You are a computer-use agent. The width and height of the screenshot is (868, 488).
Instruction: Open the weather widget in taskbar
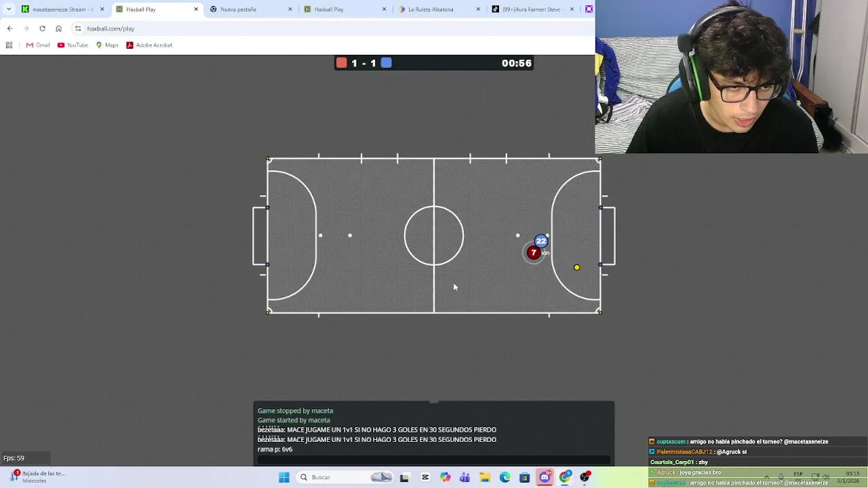[x=36, y=477]
